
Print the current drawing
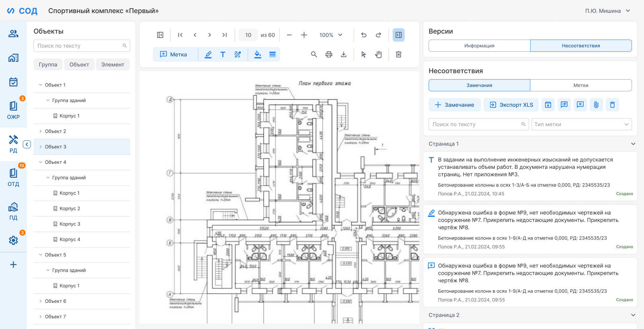[x=329, y=54]
